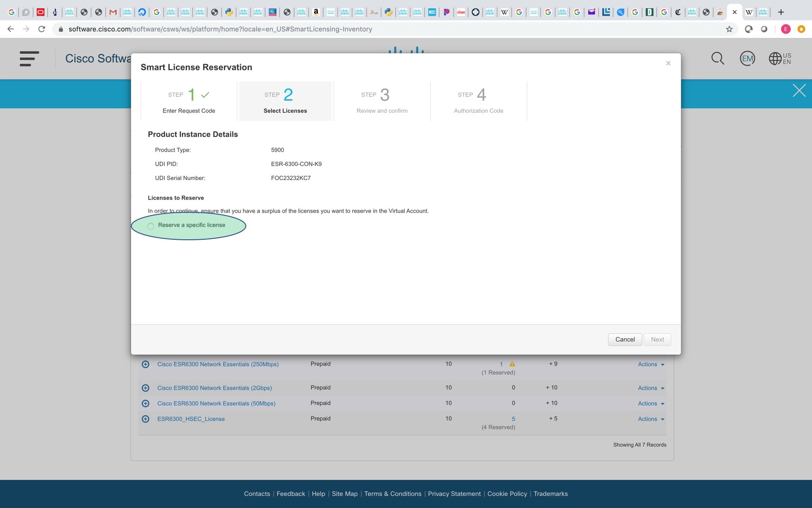812x508 pixels.
Task: Open Actions dropdown for 250Mbps license
Action: tap(651, 364)
